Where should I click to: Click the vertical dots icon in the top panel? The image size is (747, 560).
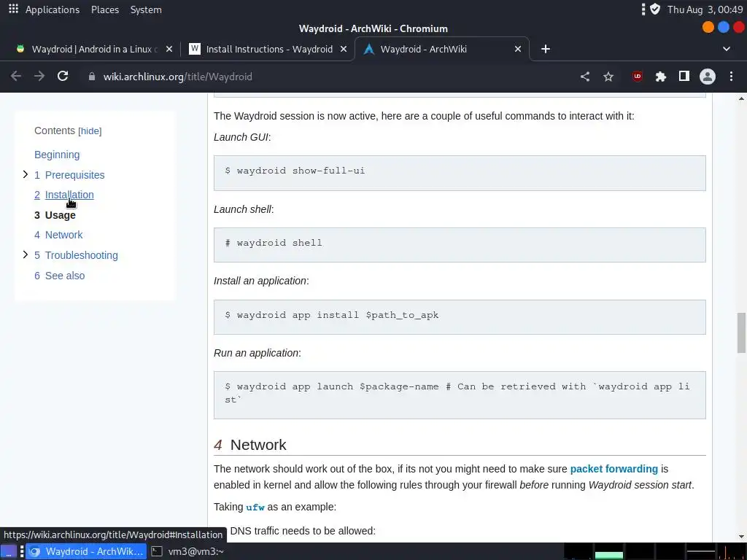(643, 9)
